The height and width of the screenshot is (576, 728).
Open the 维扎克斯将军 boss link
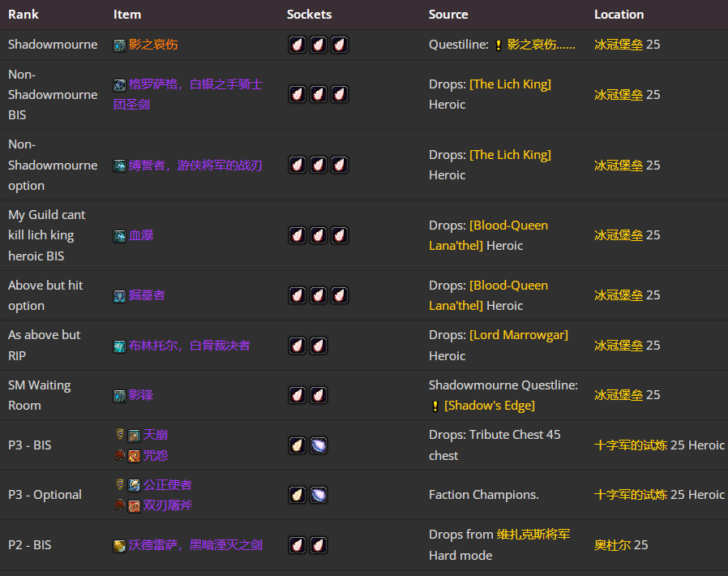coord(533,535)
